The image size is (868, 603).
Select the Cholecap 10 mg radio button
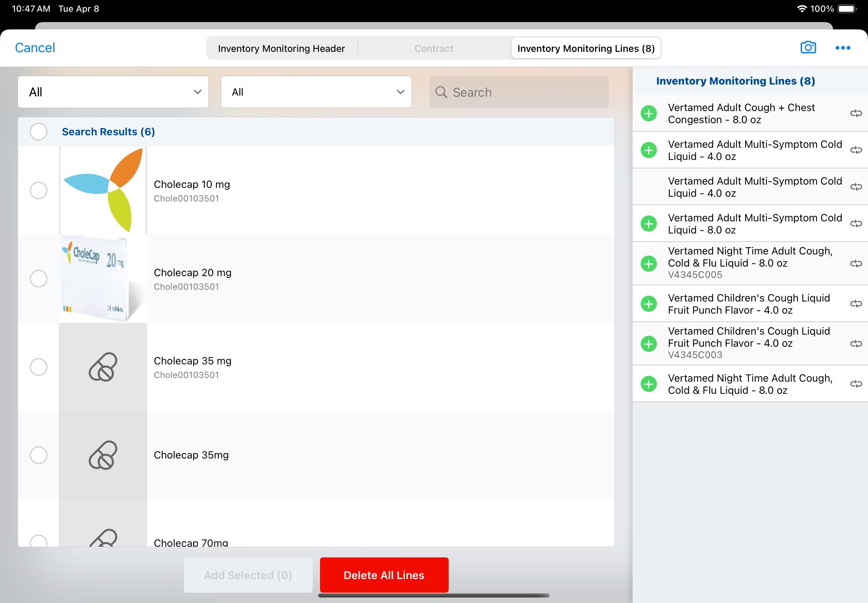coord(39,190)
